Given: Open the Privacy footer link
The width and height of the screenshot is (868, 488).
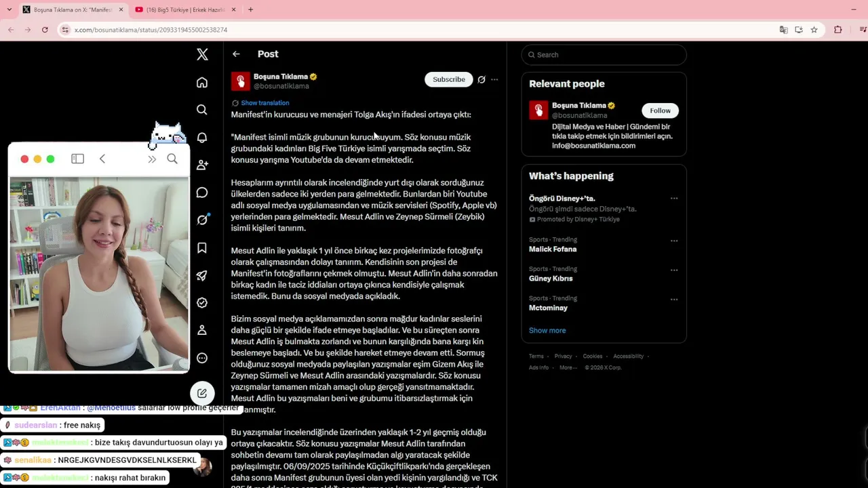Looking at the screenshot, I should click(x=564, y=357).
